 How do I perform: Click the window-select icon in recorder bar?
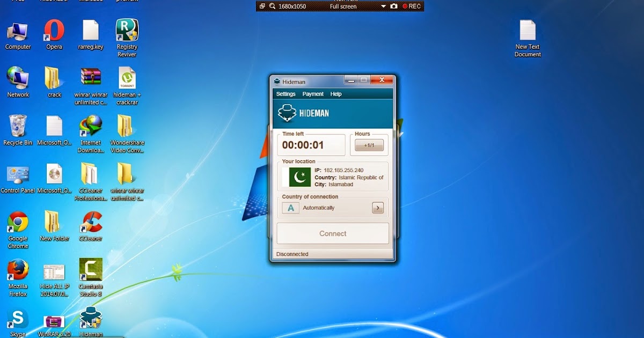(x=262, y=6)
